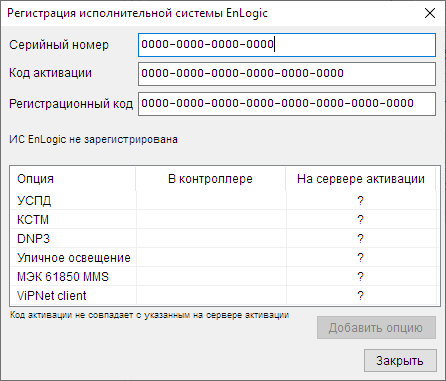
Task: Select the МЭК 61850 MMS option row
Action: click(224, 277)
